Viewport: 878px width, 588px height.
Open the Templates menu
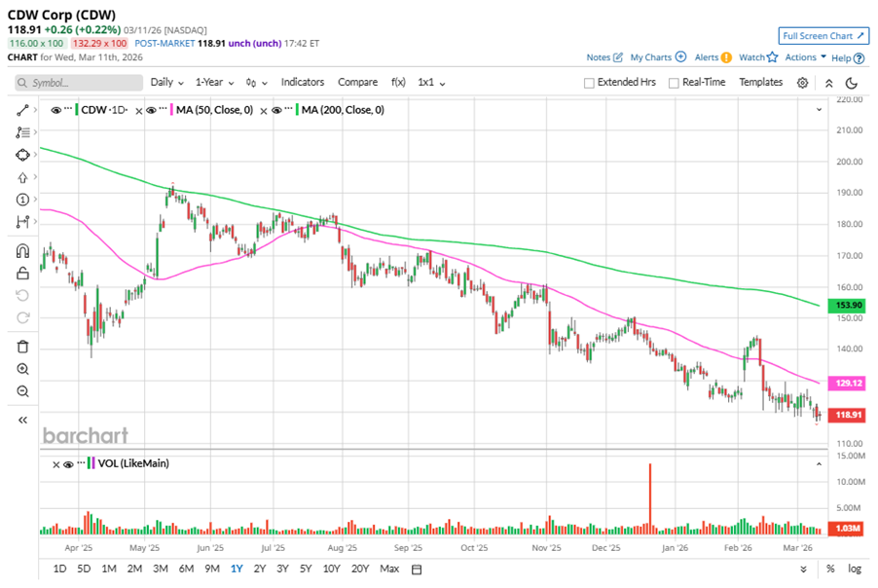pyautogui.click(x=760, y=83)
